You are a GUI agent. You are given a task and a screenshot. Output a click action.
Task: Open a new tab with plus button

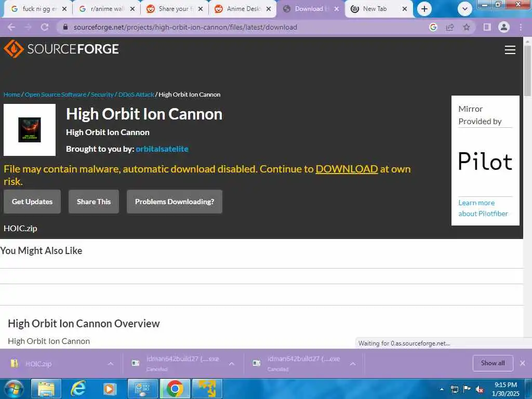click(424, 9)
